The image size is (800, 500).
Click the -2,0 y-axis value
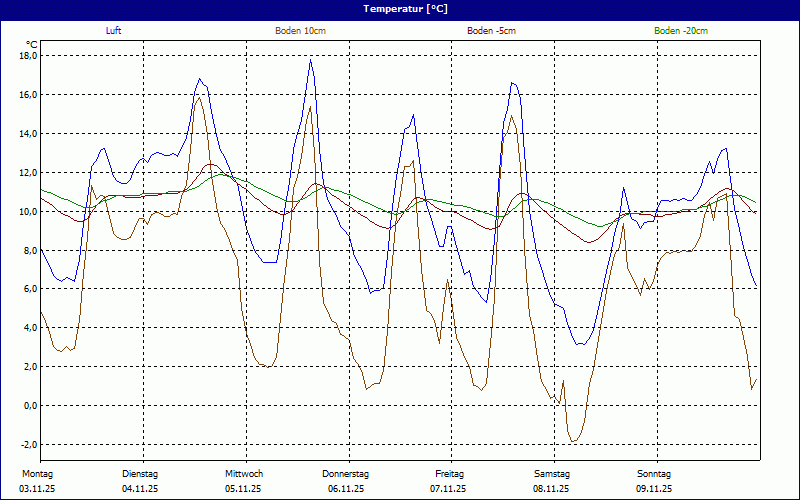click(x=30, y=444)
